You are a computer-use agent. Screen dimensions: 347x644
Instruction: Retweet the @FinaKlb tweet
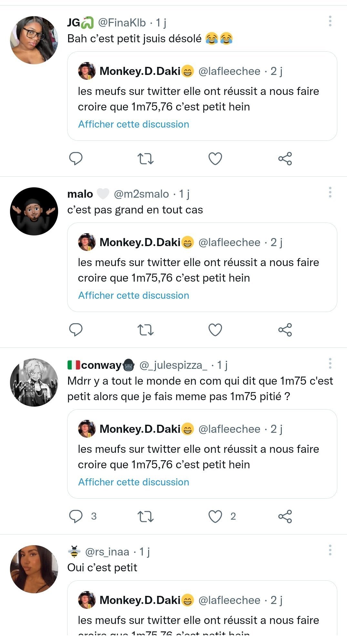coord(146,159)
